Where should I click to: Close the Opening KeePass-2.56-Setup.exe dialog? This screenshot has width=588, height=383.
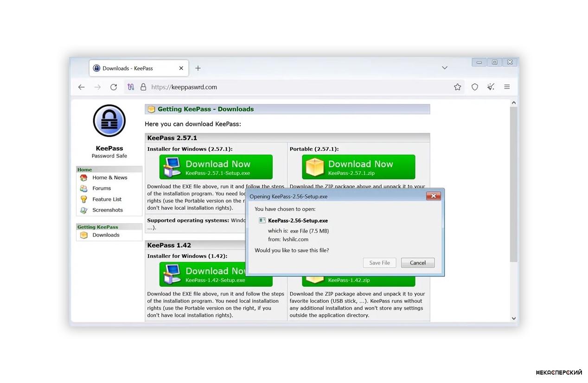[433, 196]
